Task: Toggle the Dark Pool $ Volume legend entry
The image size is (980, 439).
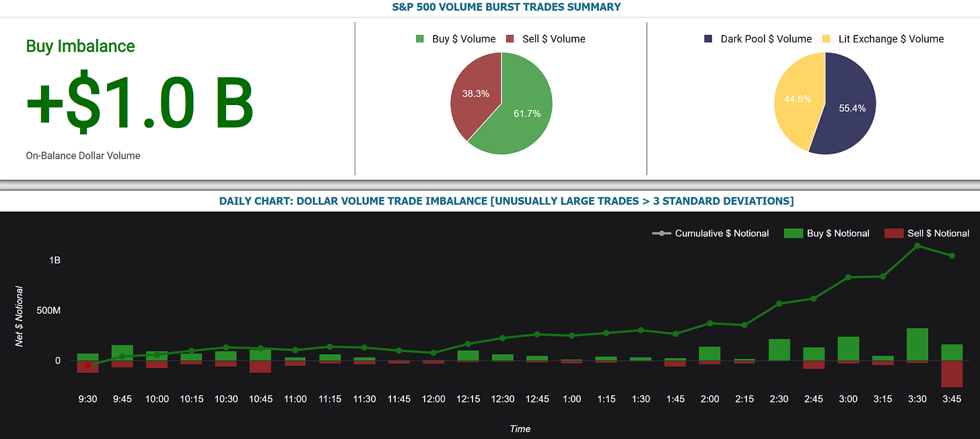Action: (758, 39)
